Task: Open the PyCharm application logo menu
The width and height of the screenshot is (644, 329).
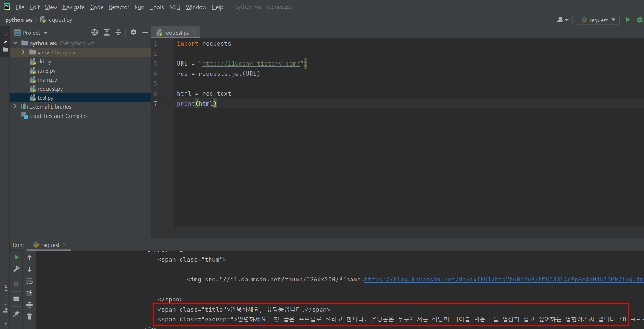Action: [7, 7]
